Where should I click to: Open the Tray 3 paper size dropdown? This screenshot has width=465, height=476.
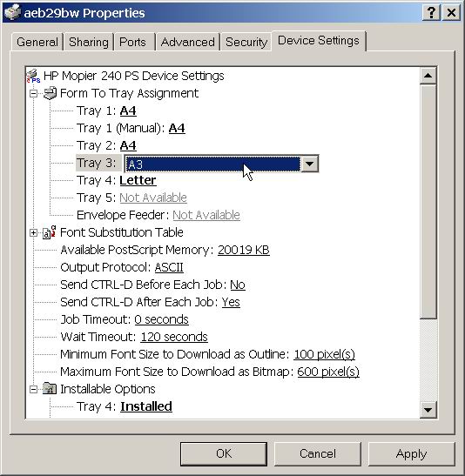click(x=309, y=164)
